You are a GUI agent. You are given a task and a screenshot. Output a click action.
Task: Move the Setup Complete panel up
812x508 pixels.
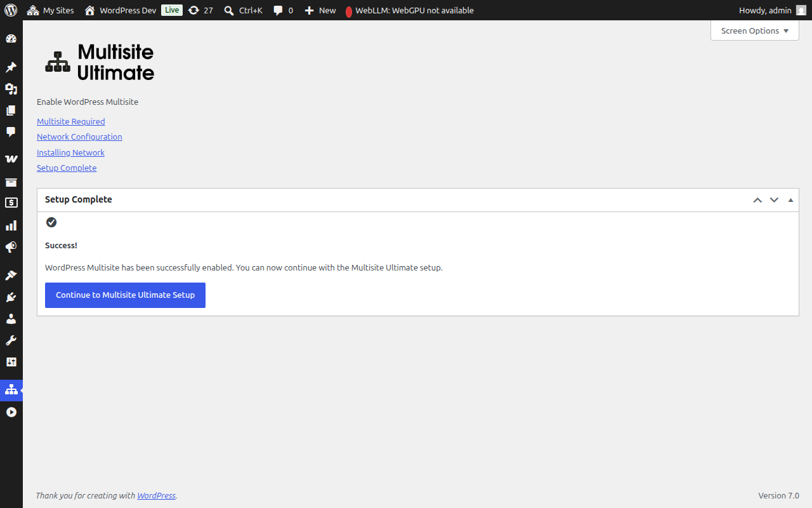(x=757, y=200)
